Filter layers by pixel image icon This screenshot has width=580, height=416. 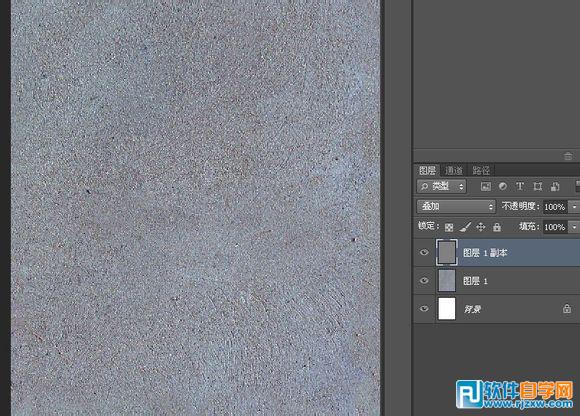(x=486, y=186)
